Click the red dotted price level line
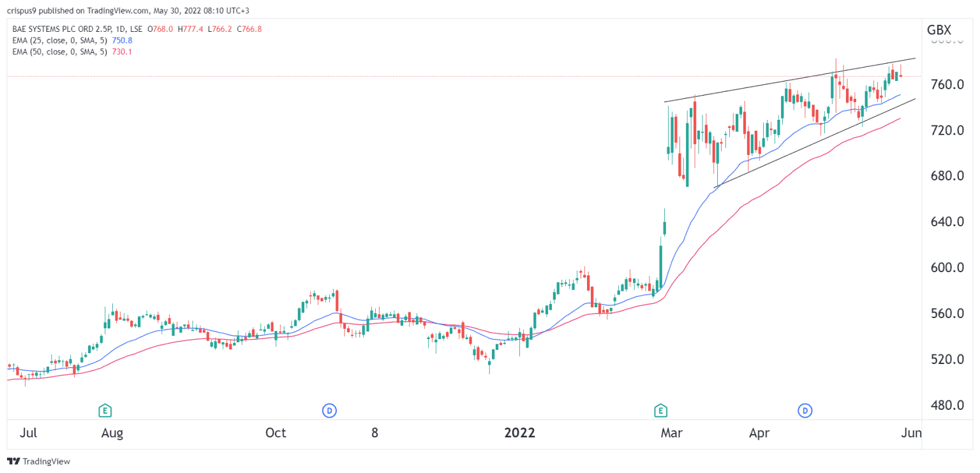The image size is (980, 473). coord(383,75)
